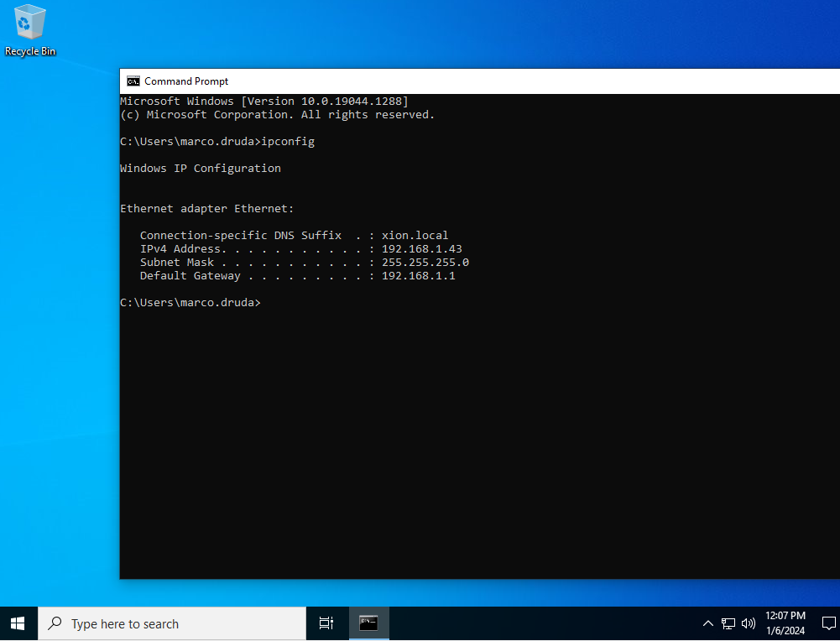Open the volume speaker tray icon

coord(749,623)
